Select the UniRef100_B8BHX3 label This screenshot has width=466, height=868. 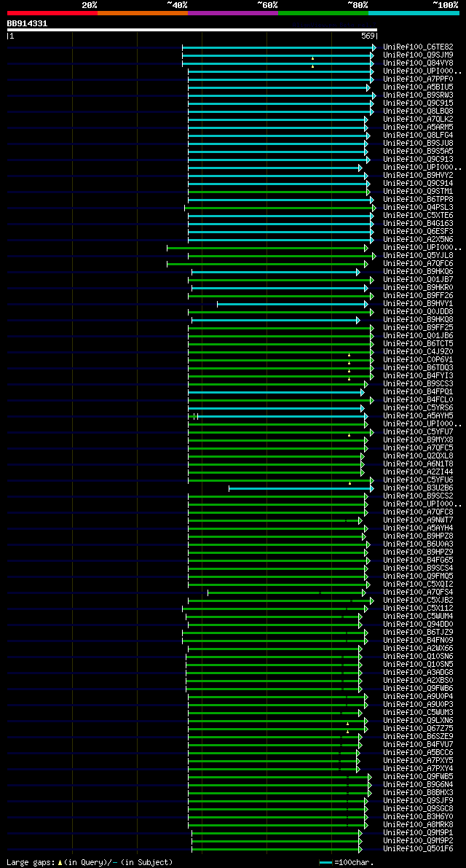(x=418, y=793)
